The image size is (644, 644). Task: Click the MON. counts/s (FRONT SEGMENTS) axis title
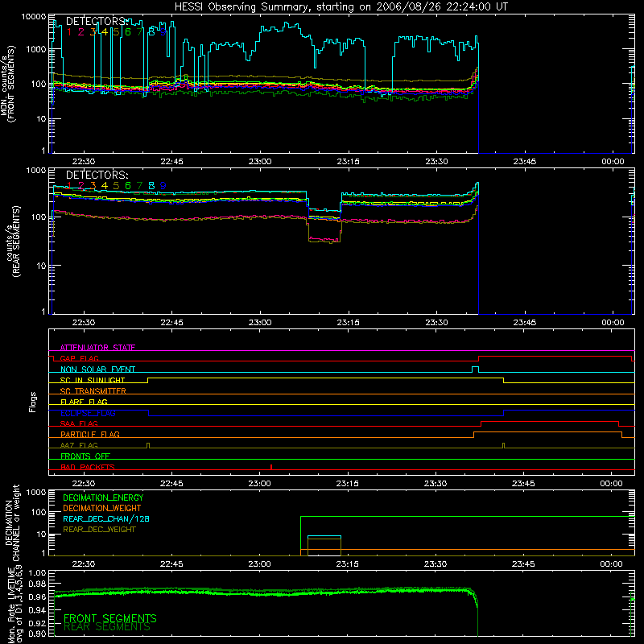[7, 85]
